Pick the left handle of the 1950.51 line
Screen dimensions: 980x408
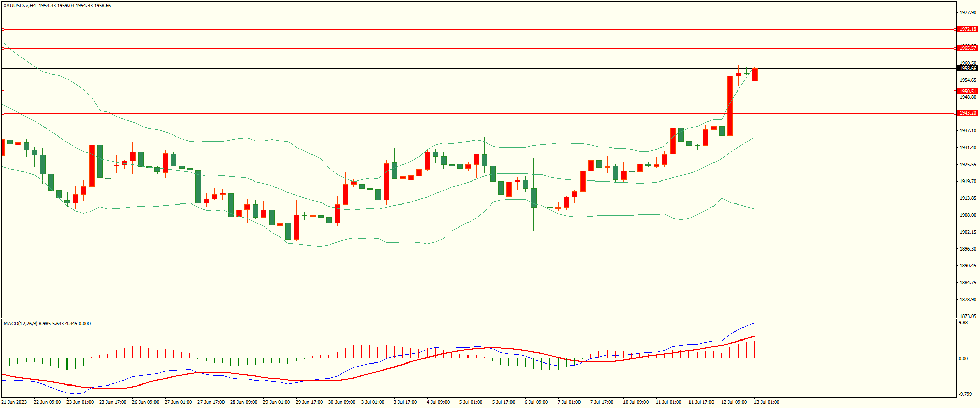[3, 92]
